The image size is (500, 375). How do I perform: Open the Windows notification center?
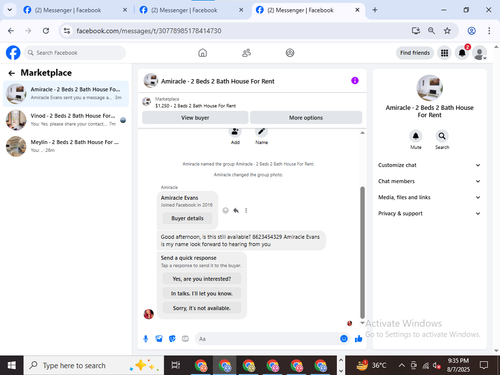click(484, 365)
